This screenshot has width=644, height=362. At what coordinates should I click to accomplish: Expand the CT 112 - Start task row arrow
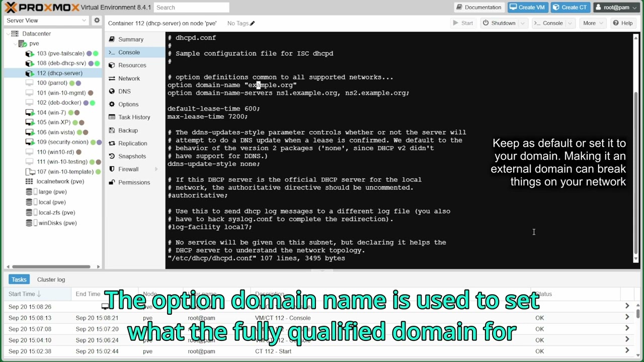[x=627, y=351]
